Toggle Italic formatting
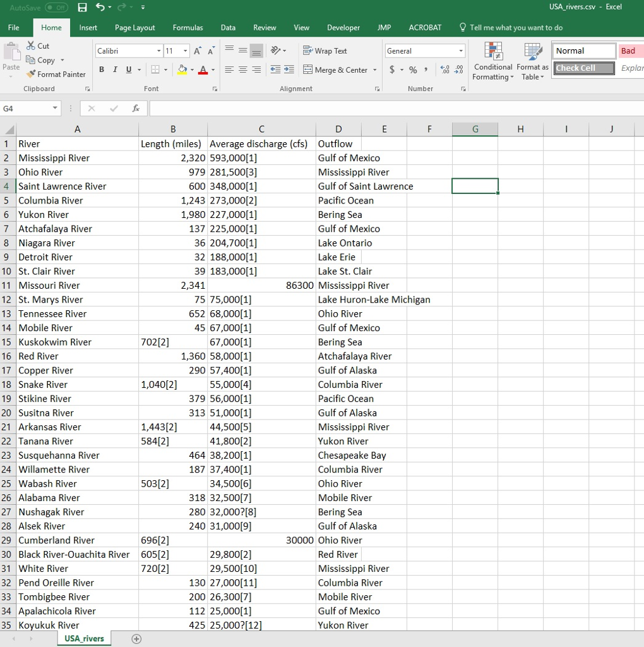 (x=116, y=70)
